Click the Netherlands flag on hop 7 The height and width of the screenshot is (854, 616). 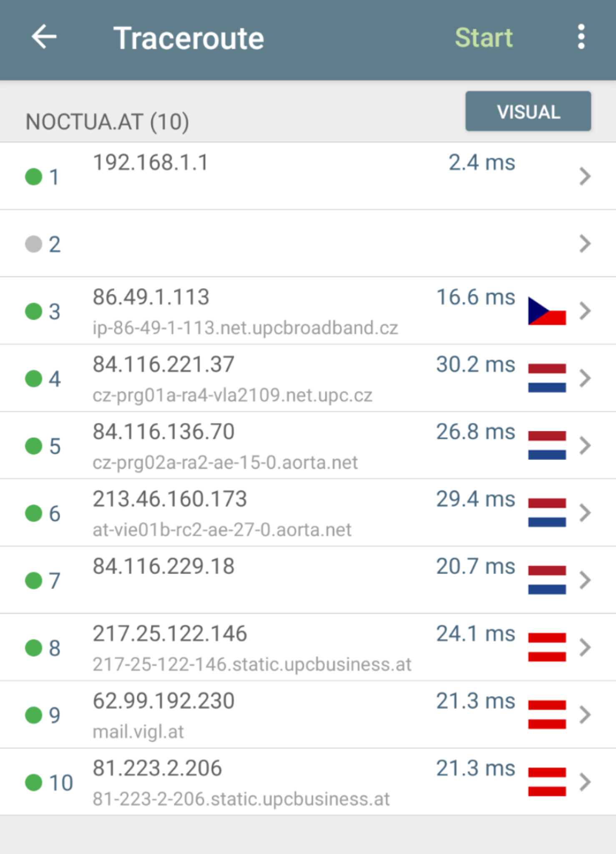pyautogui.click(x=547, y=580)
